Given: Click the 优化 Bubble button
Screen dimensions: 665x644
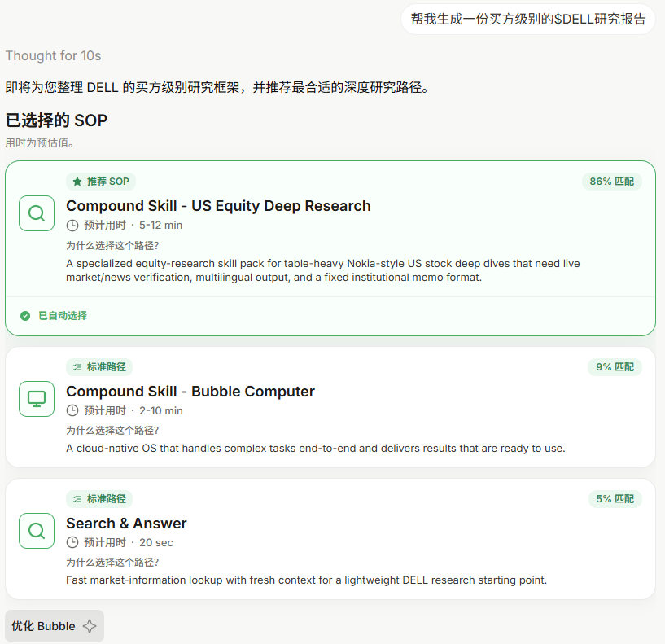Looking at the screenshot, I should (x=55, y=626).
